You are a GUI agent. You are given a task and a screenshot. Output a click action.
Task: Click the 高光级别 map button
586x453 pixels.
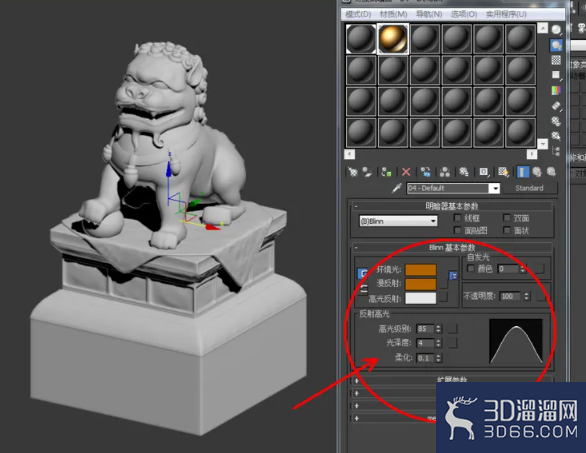click(453, 329)
